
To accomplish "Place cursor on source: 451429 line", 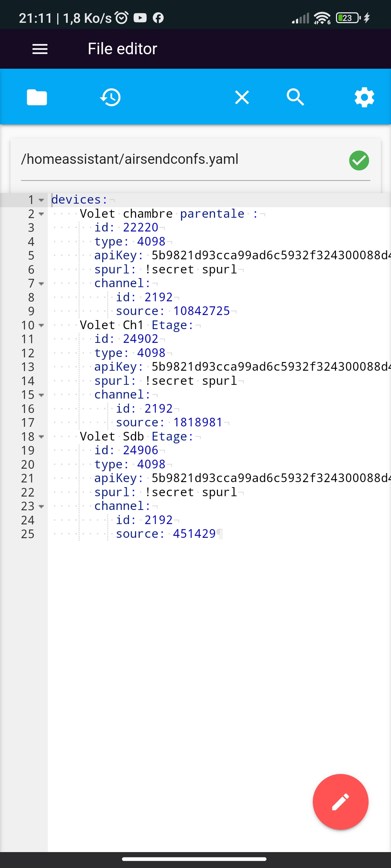I will [x=166, y=534].
